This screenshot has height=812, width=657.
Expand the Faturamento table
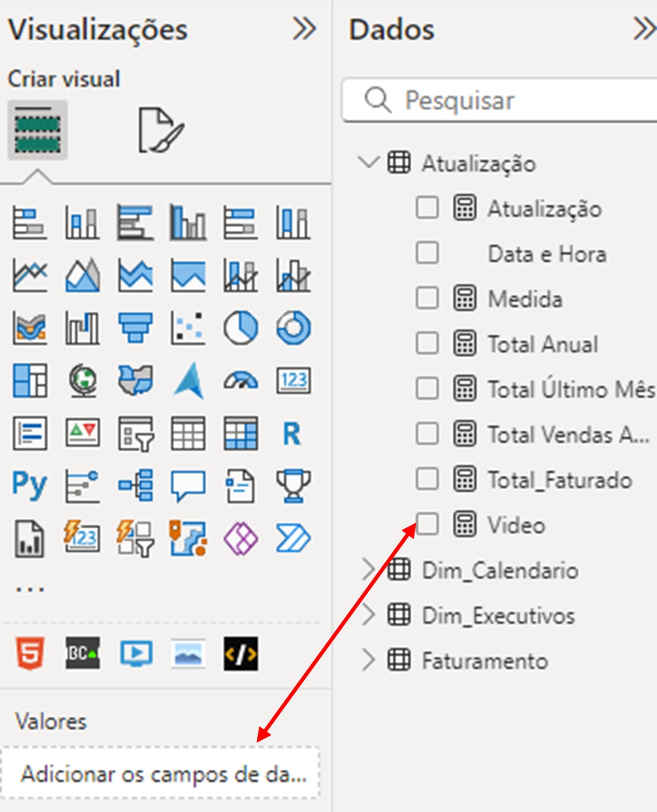click(368, 661)
